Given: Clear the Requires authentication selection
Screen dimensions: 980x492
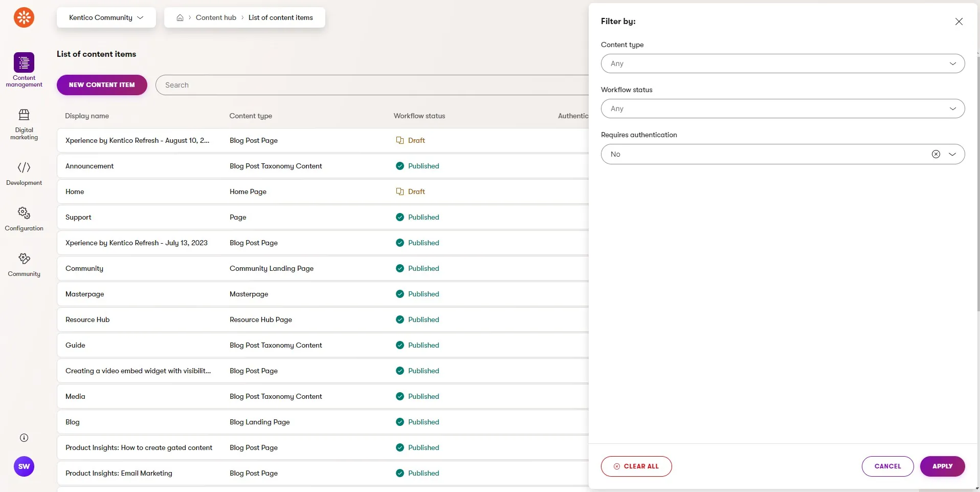Looking at the screenshot, I should [x=936, y=154].
